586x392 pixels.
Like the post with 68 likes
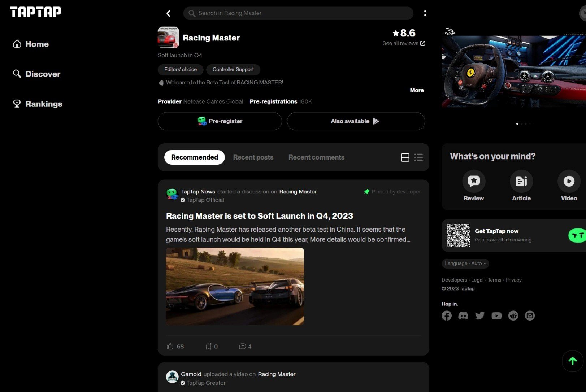tap(175, 347)
